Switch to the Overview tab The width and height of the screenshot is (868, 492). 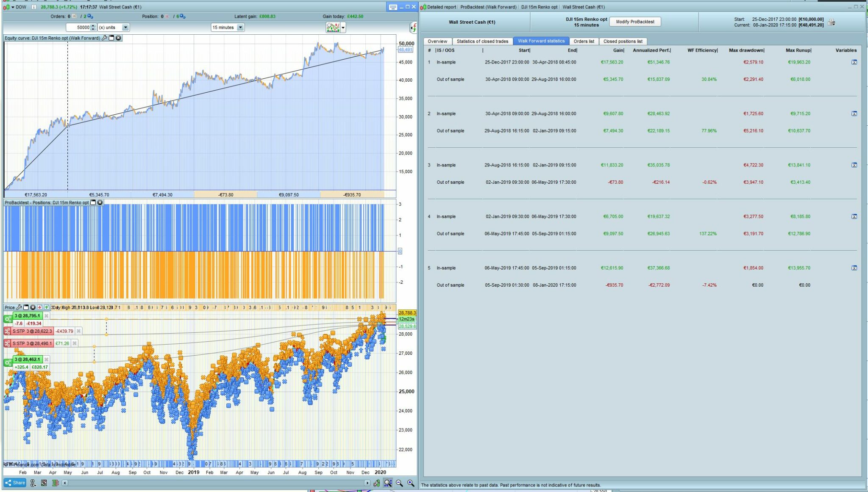tap(437, 41)
